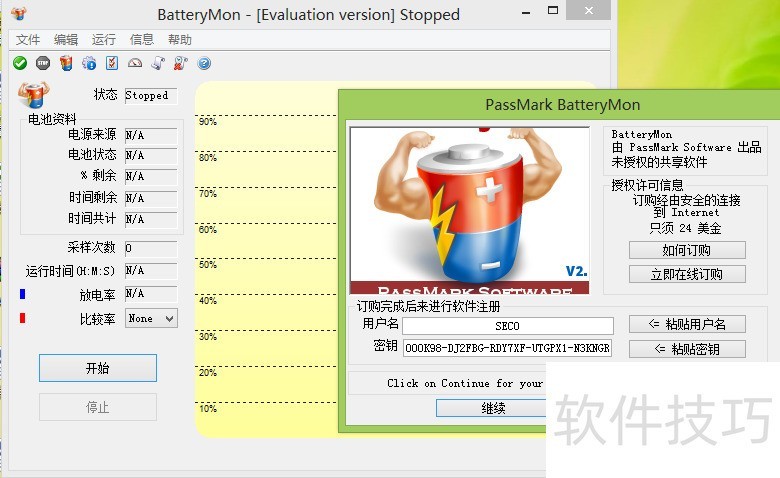Open battery information via the battery toolbar icon
The height and width of the screenshot is (478, 780).
[x=66, y=63]
